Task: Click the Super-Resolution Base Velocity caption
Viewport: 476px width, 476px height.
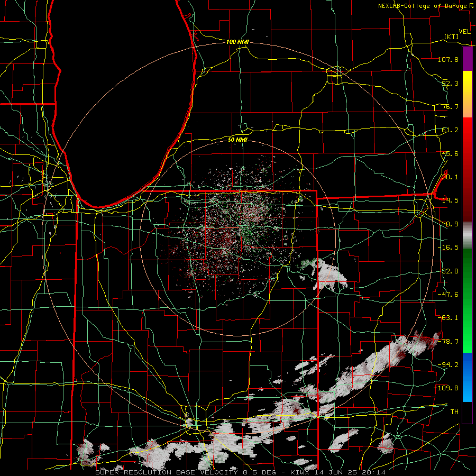Action: click(241, 472)
